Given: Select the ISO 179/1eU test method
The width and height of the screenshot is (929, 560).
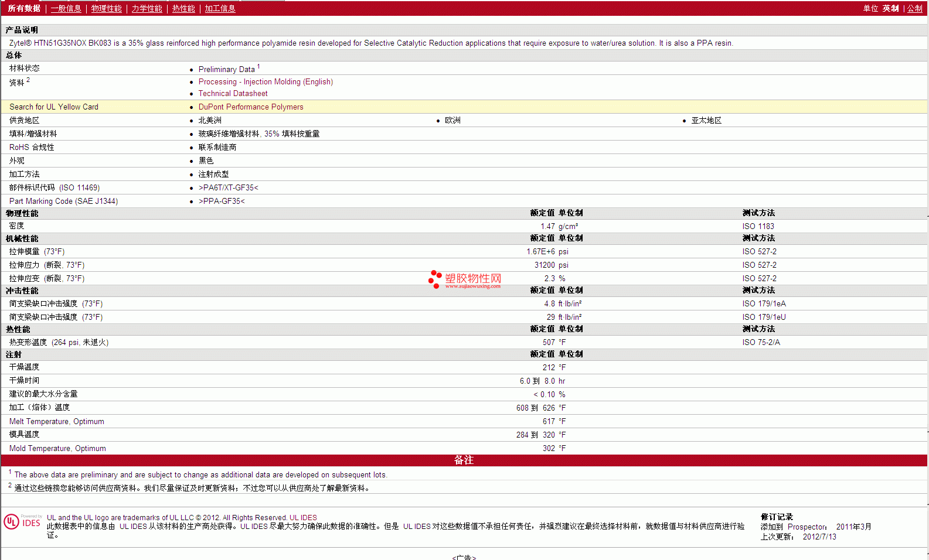Looking at the screenshot, I should pyautogui.click(x=764, y=317).
